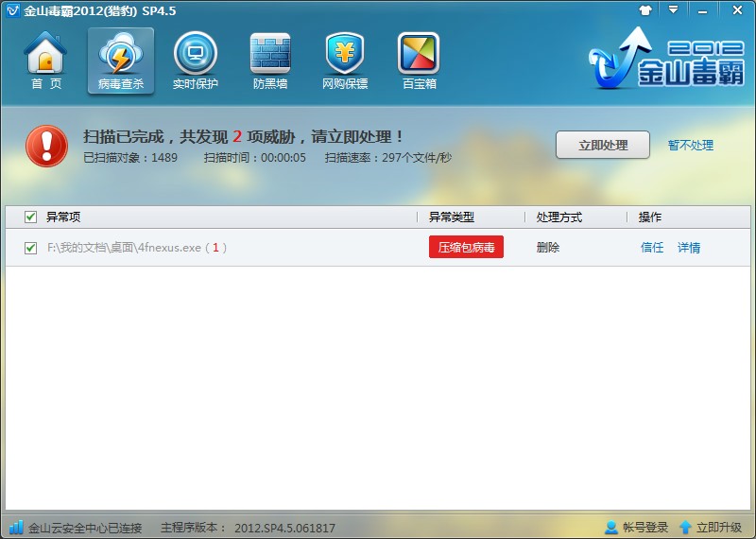Click the skin (shirt) icon in title bar
Image resolution: width=756 pixels, height=539 pixels.
[x=645, y=10]
